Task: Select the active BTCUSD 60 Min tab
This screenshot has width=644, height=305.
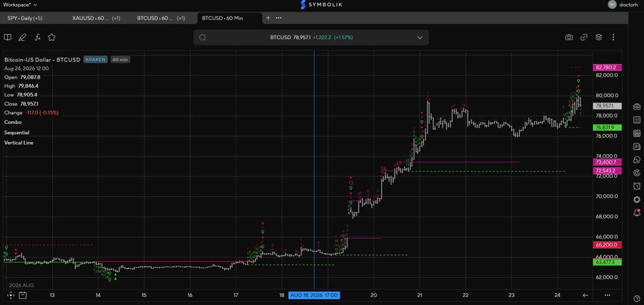Action: (x=229, y=18)
